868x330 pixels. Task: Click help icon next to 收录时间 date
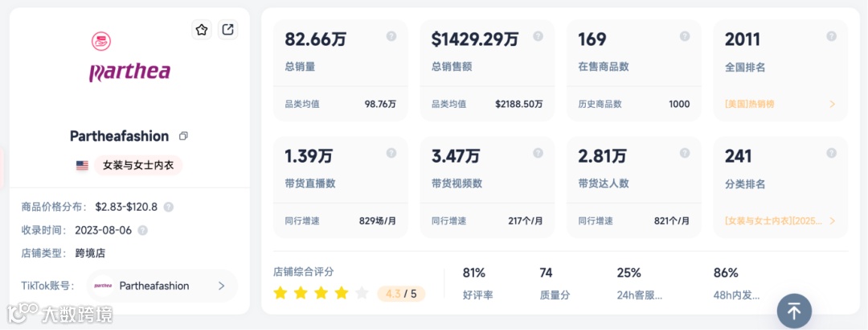click(143, 230)
